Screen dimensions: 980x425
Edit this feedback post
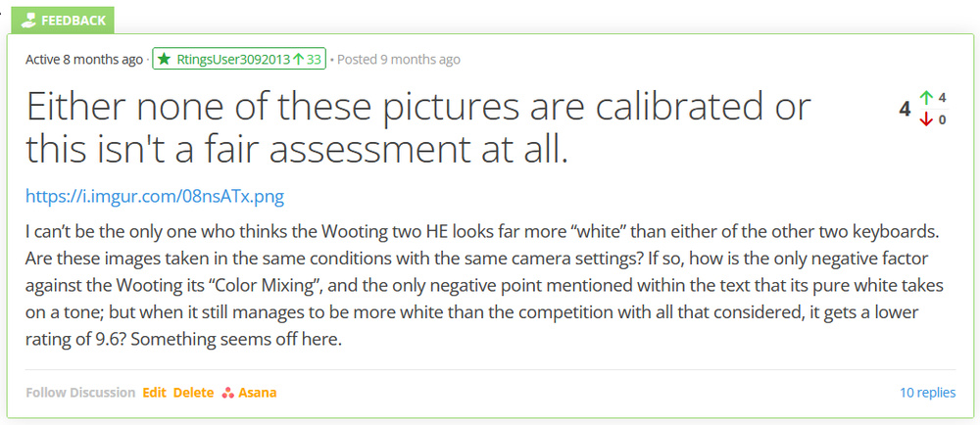(x=154, y=393)
